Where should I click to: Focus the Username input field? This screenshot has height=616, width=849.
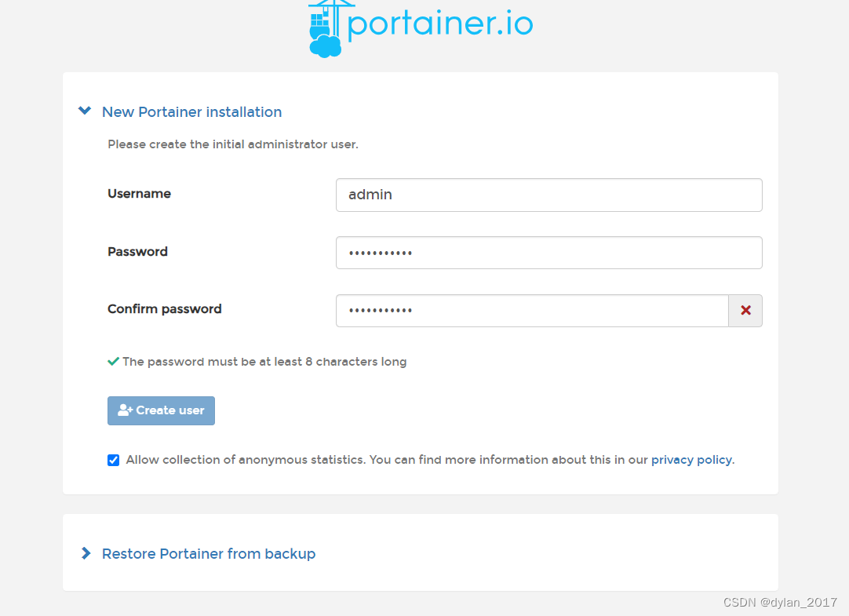pyautogui.click(x=548, y=195)
